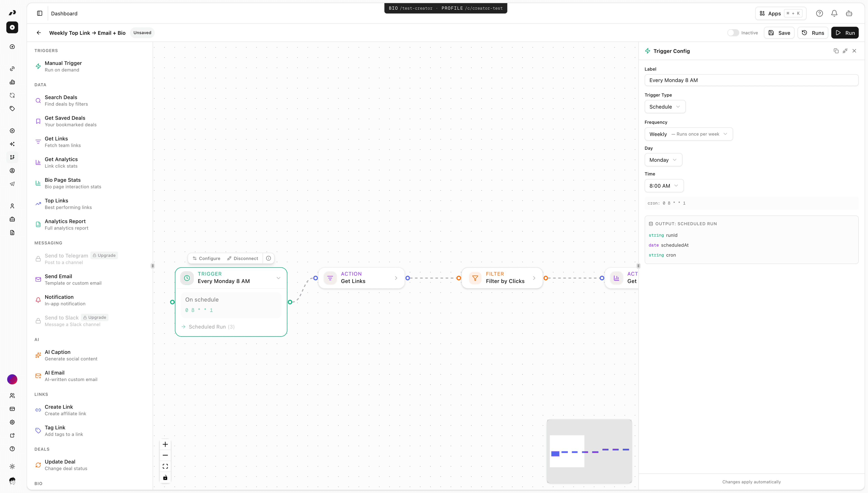The height and width of the screenshot is (493, 868).
Task: Open the notifications bell icon
Action: tap(834, 13)
